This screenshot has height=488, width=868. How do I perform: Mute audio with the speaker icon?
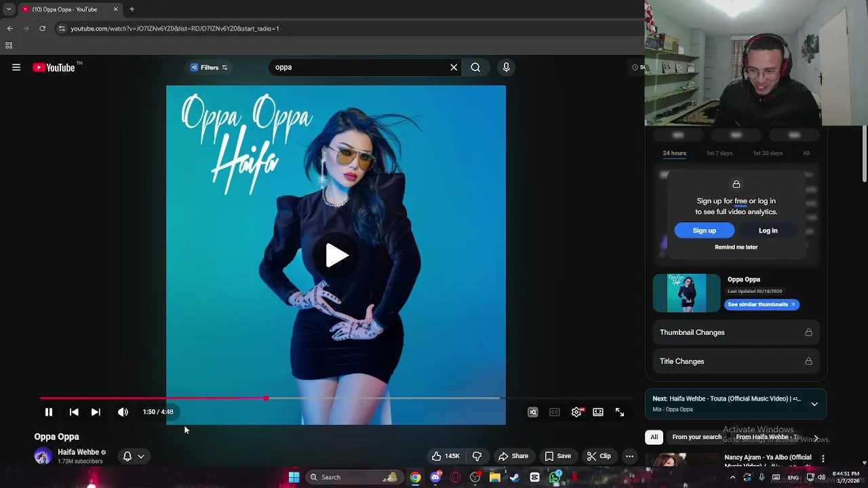coord(123,412)
